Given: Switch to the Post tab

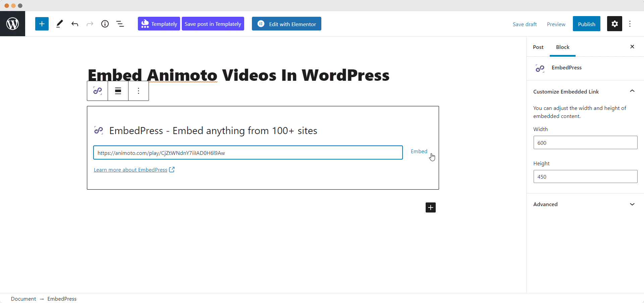Looking at the screenshot, I should tap(538, 47).
